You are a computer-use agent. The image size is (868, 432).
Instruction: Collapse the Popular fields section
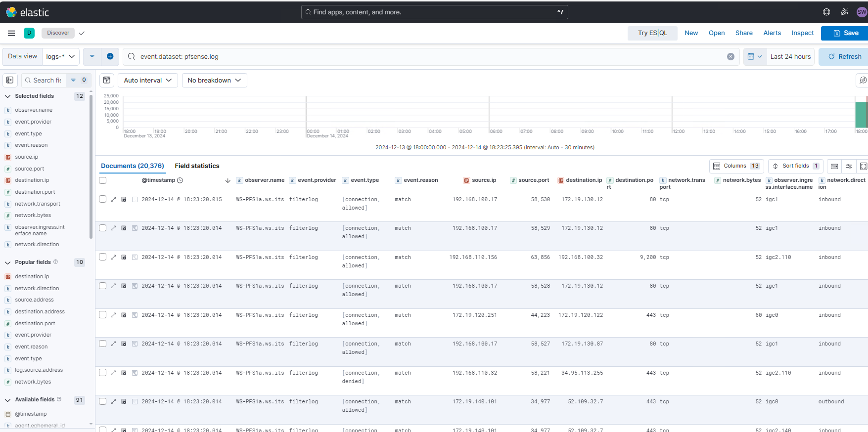[8, 262]
